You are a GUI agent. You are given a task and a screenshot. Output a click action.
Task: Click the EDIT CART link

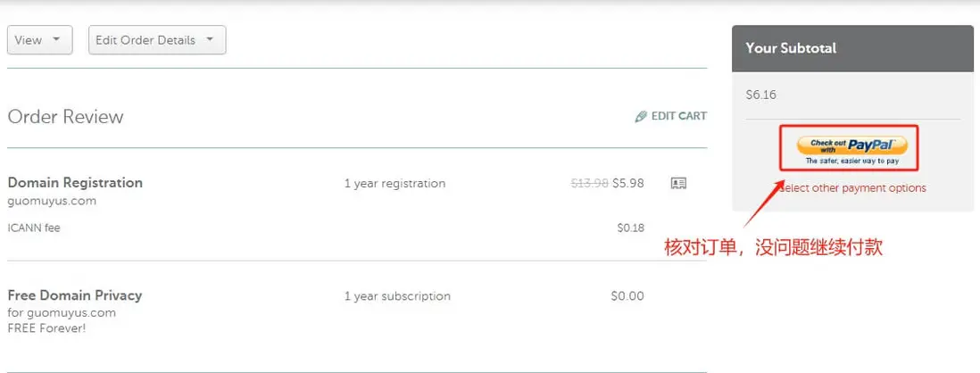point(678,116)
